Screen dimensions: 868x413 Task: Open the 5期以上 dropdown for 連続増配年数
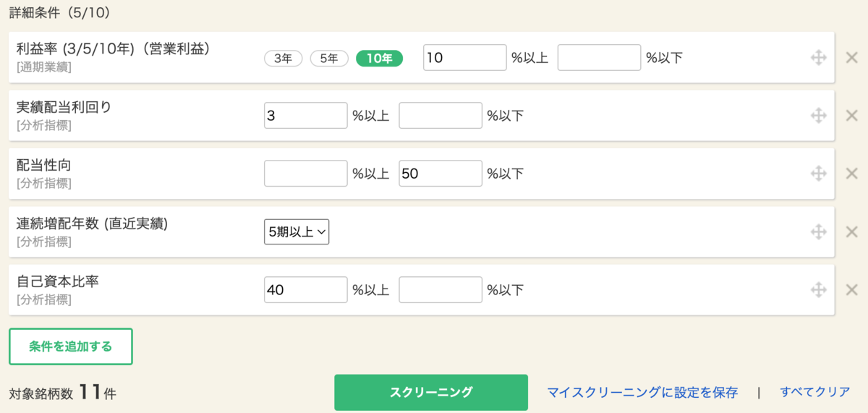tap(297, 232)
